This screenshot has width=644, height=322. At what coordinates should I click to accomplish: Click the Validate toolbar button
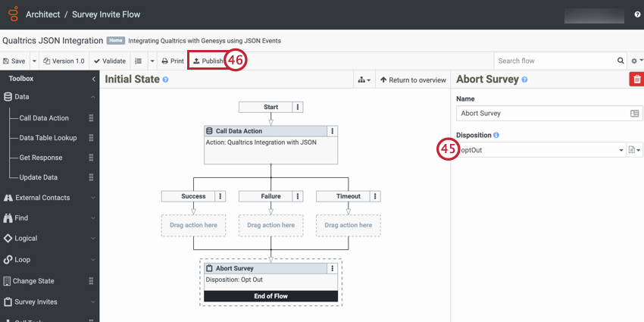[110, 61]
